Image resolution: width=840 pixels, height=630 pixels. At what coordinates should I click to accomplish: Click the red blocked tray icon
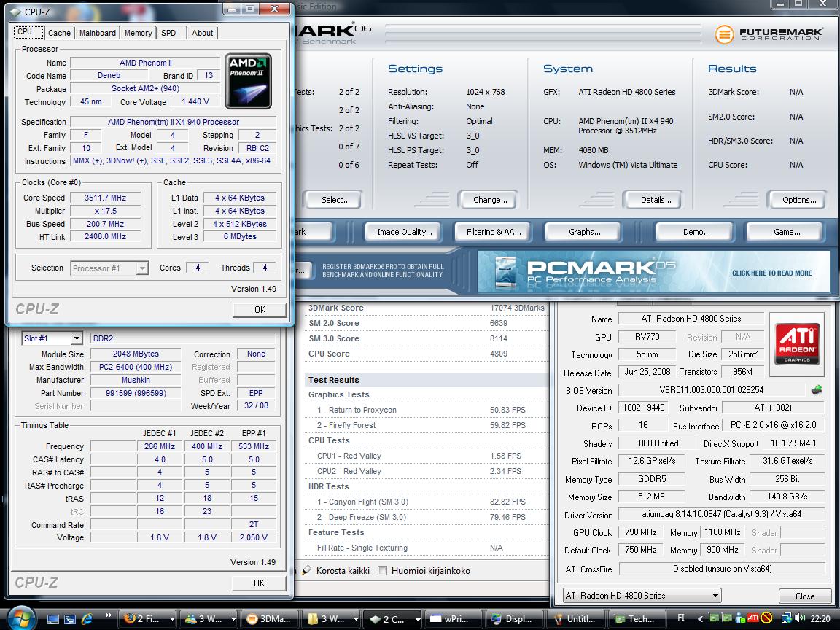point(766,618)
